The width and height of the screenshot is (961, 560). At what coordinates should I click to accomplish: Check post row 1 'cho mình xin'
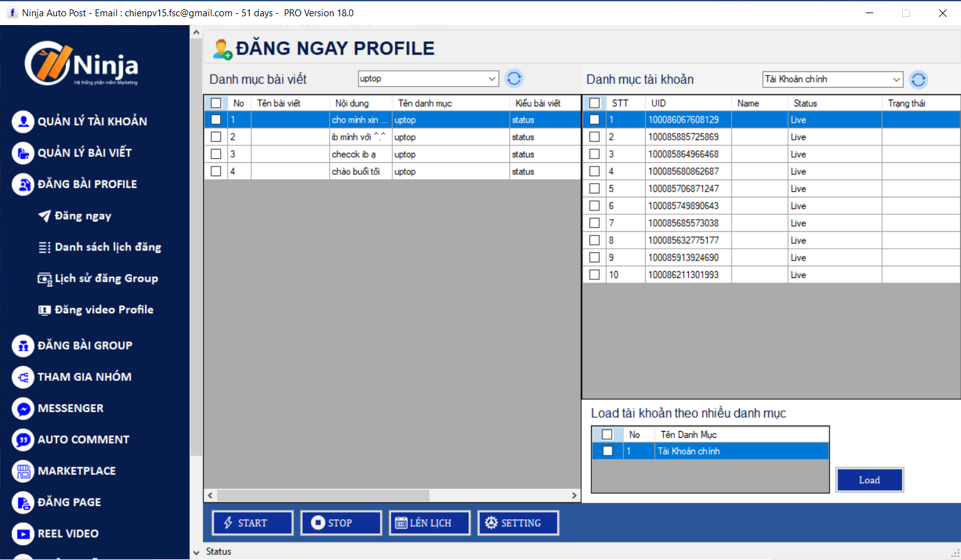(216, 120)
